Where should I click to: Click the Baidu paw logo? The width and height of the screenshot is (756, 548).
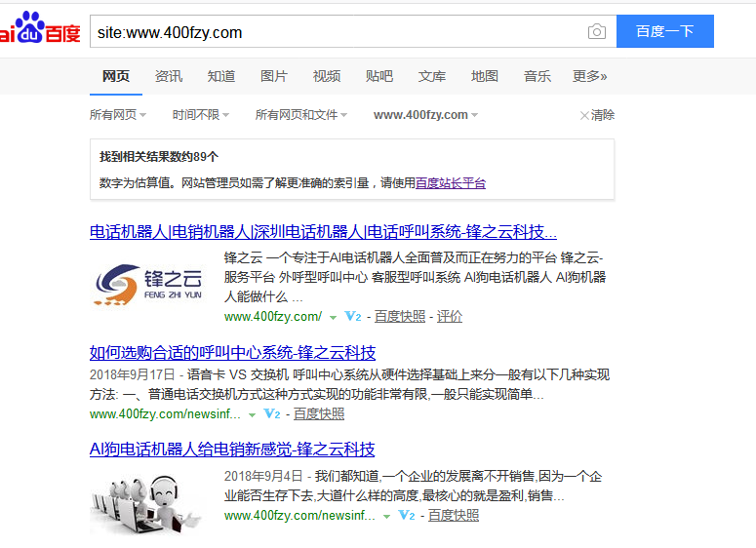[x=40, y=28]
